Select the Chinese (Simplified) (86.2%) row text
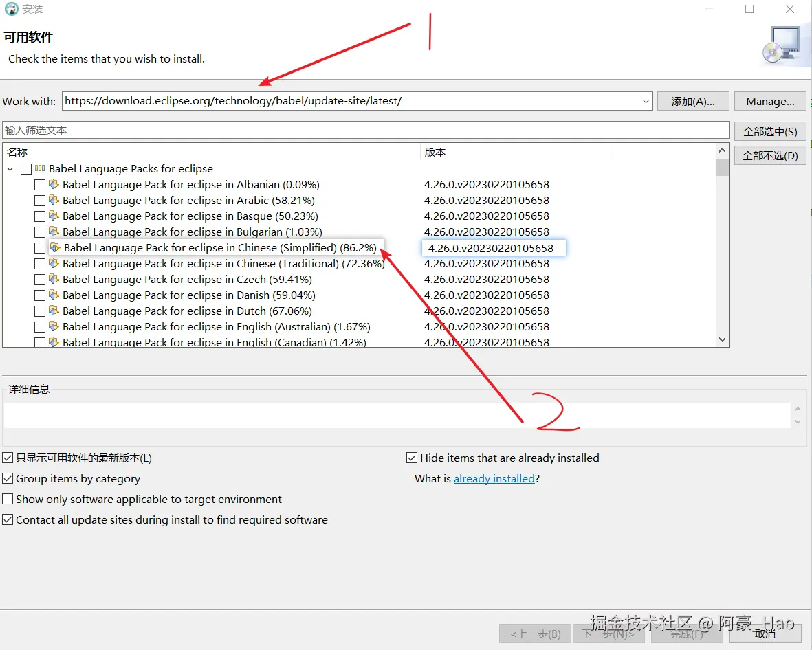Viewport: 812px width, 650px height. coord(220,248)
